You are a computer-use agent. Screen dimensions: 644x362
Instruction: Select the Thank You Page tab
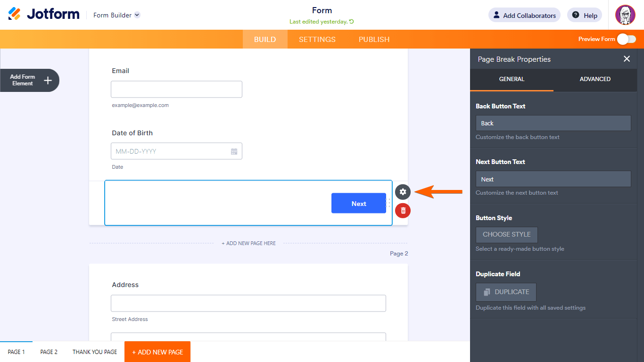(x=95, y=352)
